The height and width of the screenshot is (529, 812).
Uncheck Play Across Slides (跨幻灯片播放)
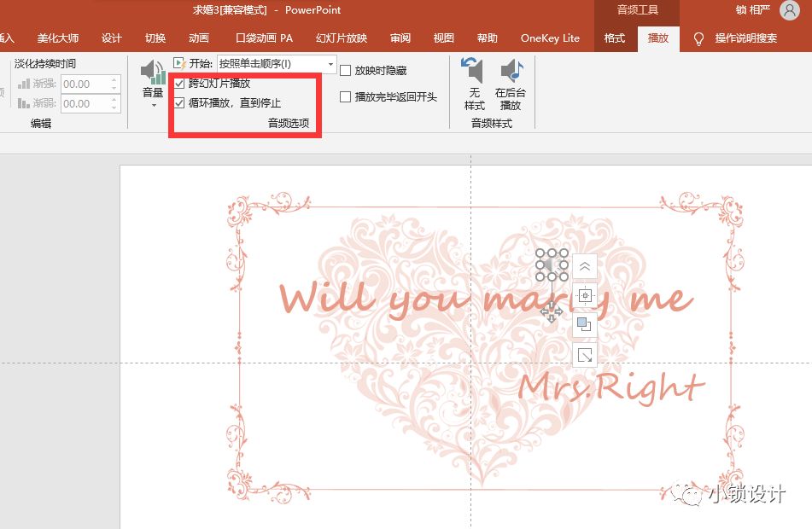tap(179, 84)
